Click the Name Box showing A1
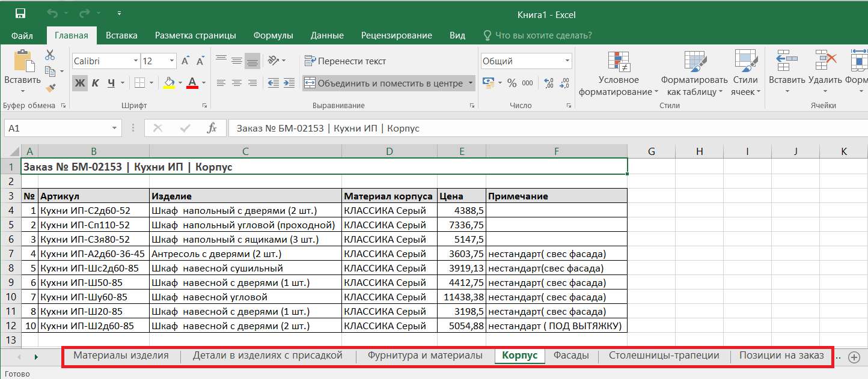 63,128
